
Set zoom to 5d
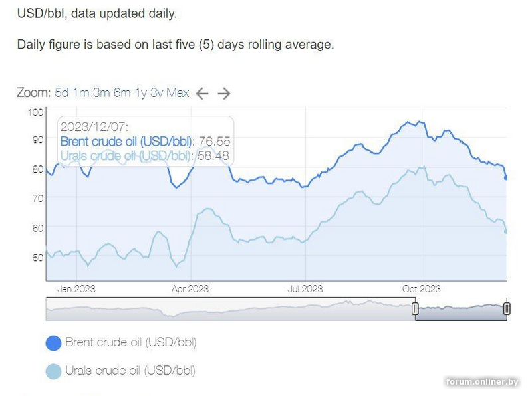click(62, 93)
